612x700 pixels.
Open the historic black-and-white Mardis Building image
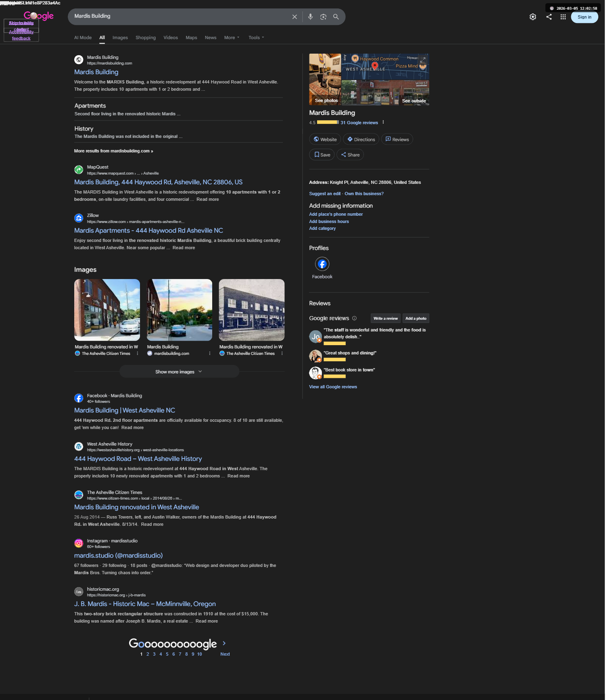[x=252, y=310]
